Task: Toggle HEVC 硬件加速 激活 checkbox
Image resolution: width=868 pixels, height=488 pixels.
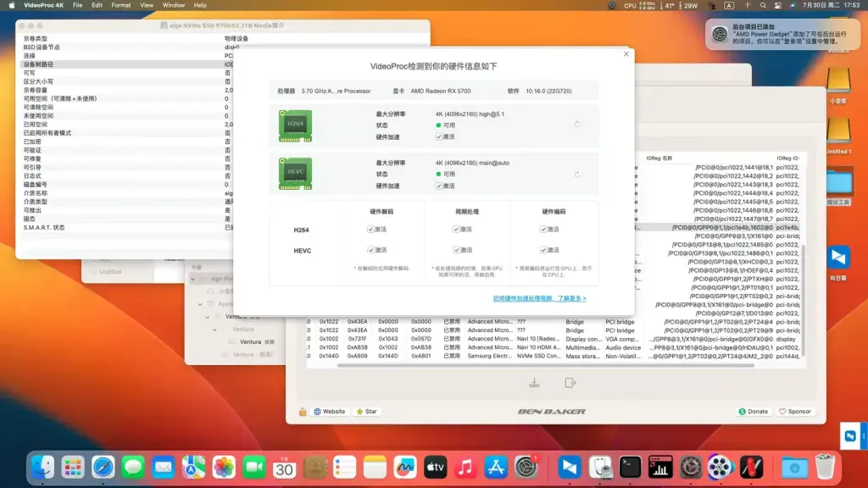Action: click(438, 186)
